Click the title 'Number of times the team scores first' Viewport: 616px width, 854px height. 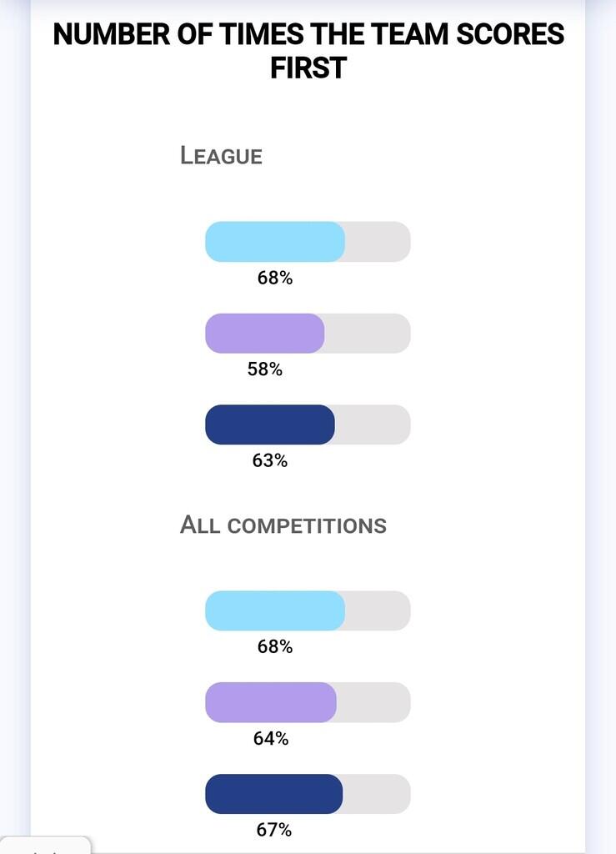pyautogui.click(x=308, y=50)
